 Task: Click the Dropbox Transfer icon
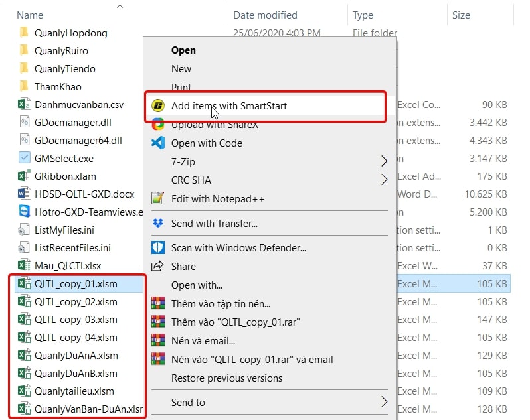pos(158,224)
